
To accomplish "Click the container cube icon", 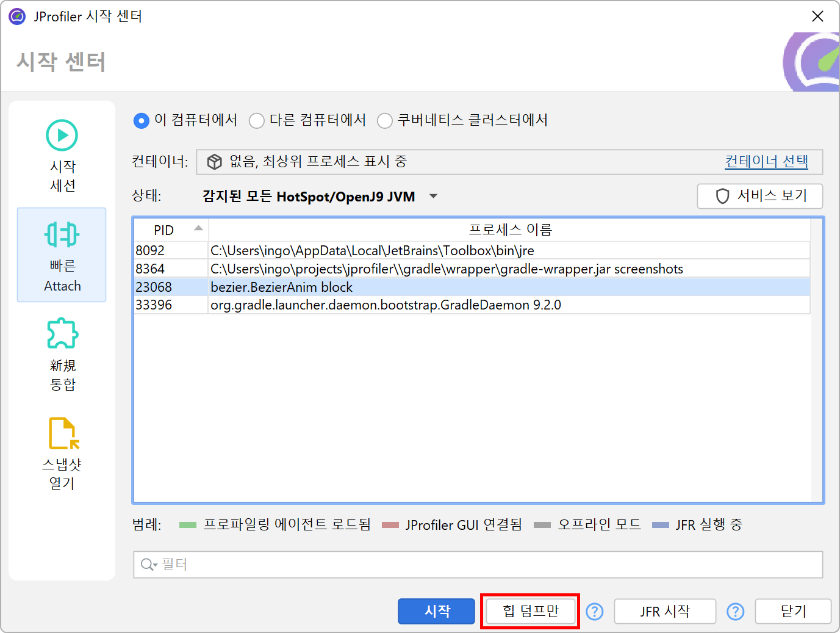I will click(215, 162).
